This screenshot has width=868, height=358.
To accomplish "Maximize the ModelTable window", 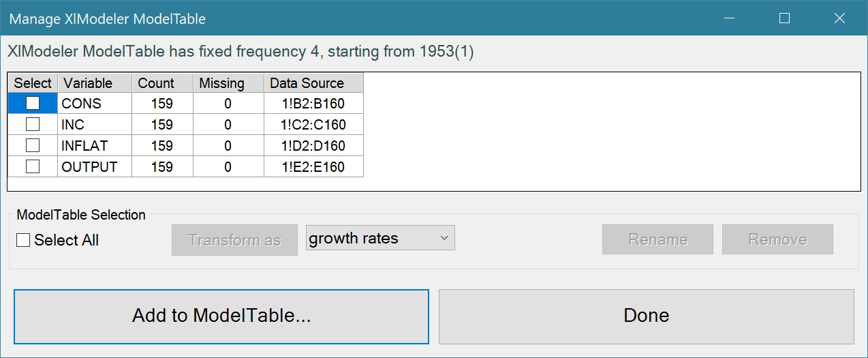I will [784, 18].
